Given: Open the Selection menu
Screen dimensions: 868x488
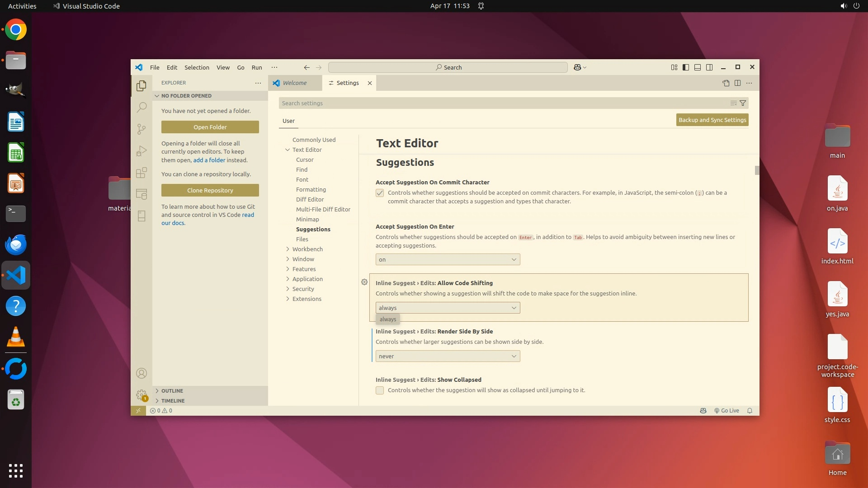Looking at the screenshot, I should [197, 67].
